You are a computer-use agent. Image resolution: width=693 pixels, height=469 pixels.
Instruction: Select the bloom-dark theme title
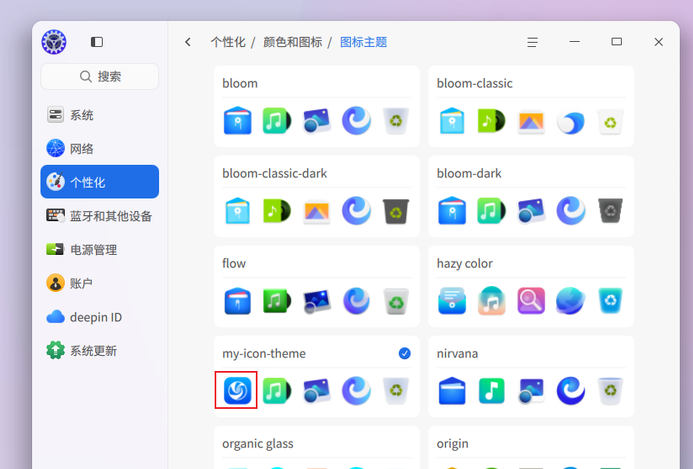469,173
